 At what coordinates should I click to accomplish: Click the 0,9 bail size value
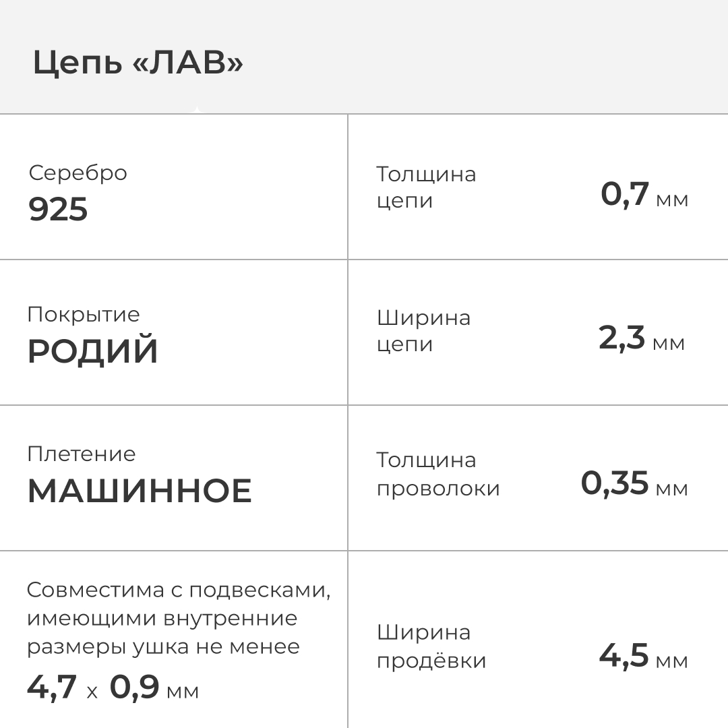[134, 688]
